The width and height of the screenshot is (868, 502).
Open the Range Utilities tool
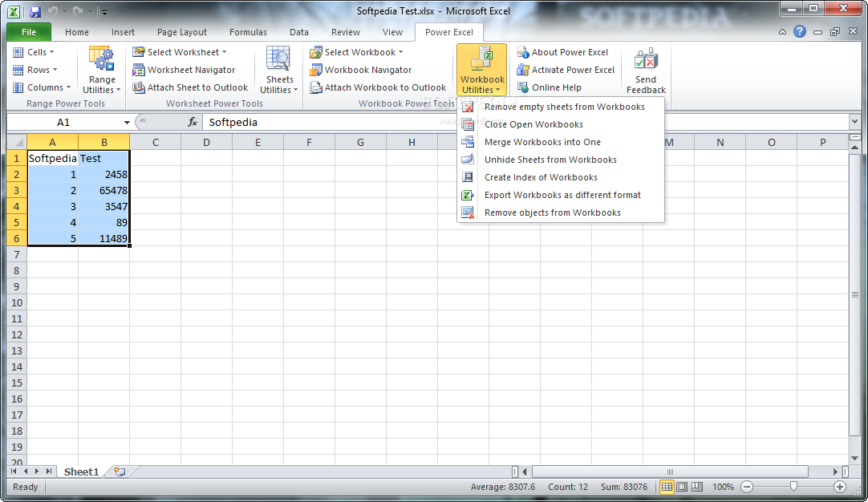coord(102,70)
